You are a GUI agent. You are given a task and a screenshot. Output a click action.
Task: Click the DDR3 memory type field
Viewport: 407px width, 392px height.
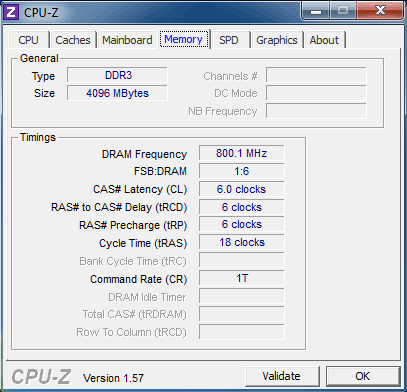tap(117, 75)
